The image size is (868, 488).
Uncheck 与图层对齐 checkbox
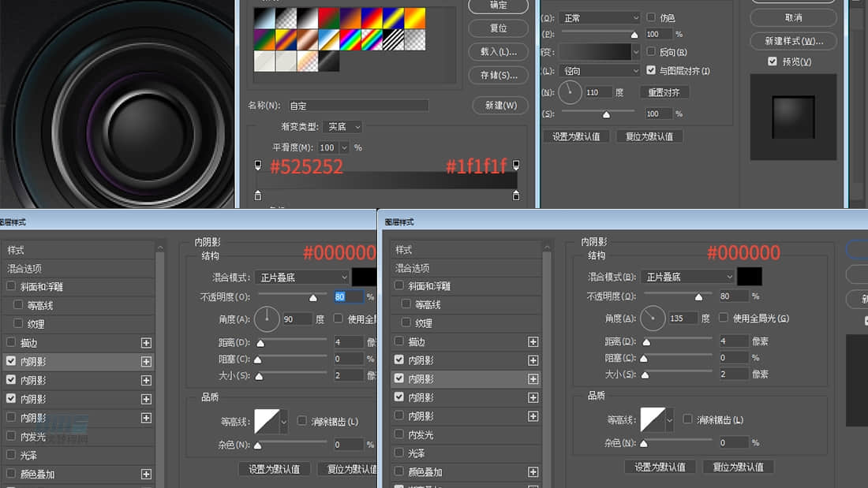[651, 70]
